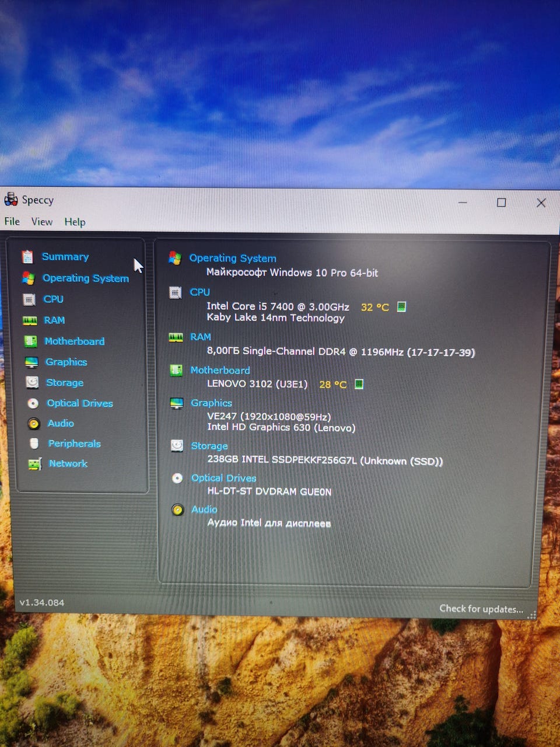
Task: Select Peripherals in the sidebar
Action: 75,444
